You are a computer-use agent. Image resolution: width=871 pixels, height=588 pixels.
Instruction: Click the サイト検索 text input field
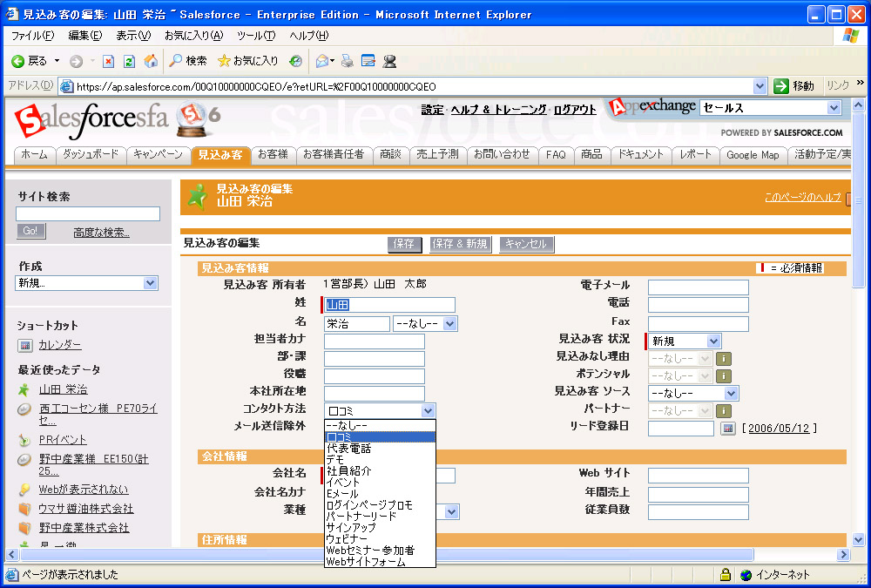pos(88,213)
